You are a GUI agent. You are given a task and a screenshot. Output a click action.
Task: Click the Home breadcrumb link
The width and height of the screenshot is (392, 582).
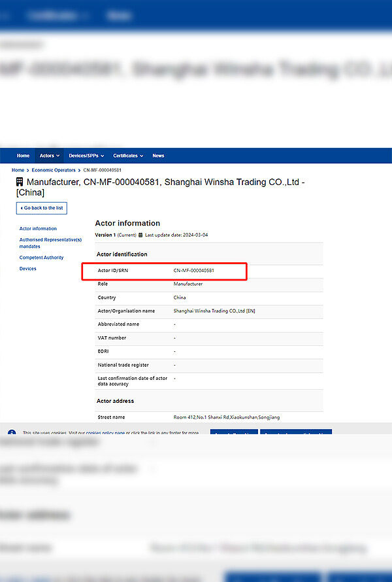(x=18, y=170)
